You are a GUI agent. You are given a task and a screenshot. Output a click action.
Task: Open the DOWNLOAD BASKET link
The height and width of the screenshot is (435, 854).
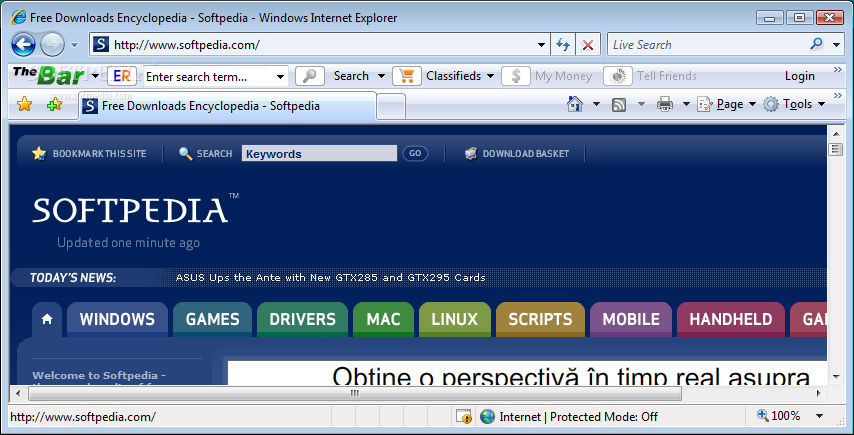coord(526,154)
